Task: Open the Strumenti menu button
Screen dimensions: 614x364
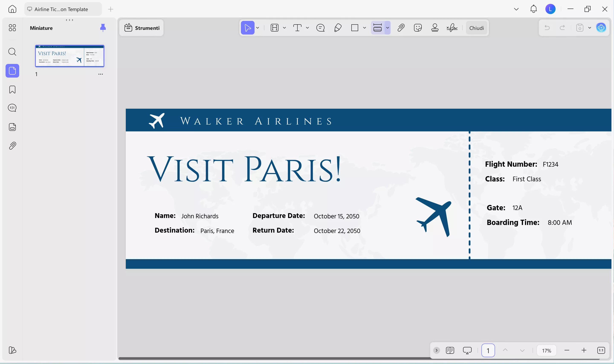Action: click(142, 28)
